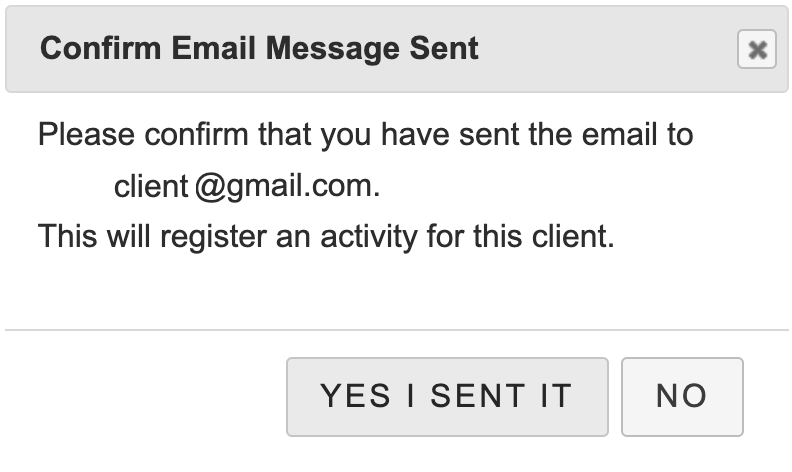Dismiss the confirmation via the header X
This screenshot has width=792, height=472.
pyautogui.click(x=756, y=50)
